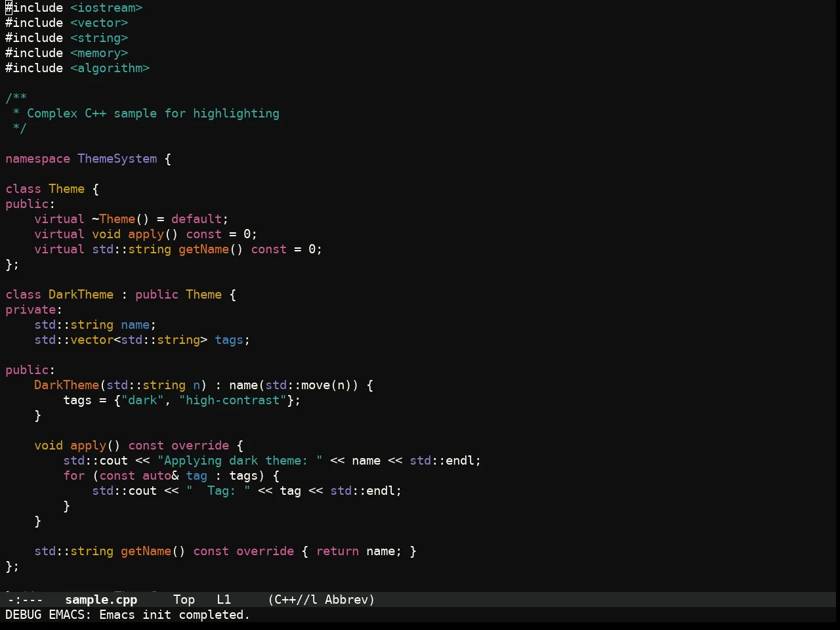Image resolution: width=840 pixels, height=630 pixels.
Task: Click the override keyword on the apply line
Action: click(x=200, y=446)
